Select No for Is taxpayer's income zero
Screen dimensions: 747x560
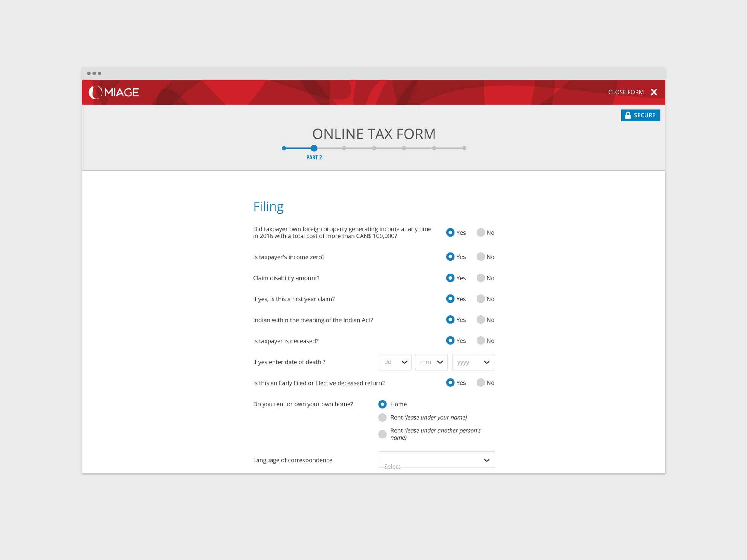tap(480, 257)
